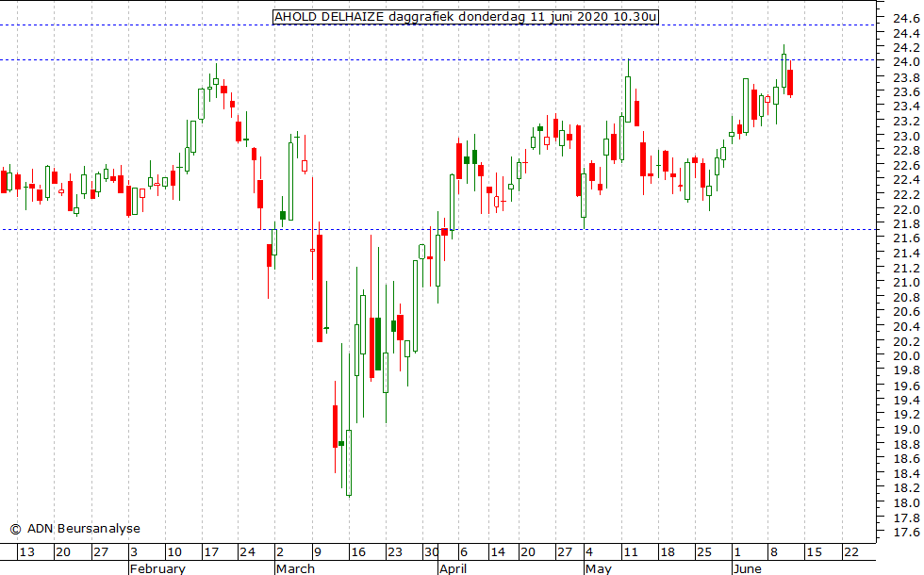Select the 24.6 price label
Image resolution: width=924 pixels, height=575 pixels.
[x=906, y=18]
